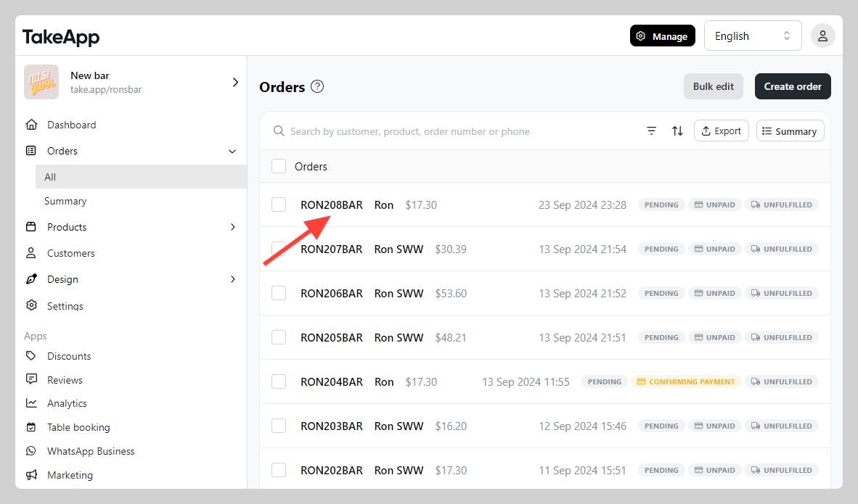Collapse the Orders sidebar section chevron
Viewport: 858px width, 504px height.
coord(232,151)
